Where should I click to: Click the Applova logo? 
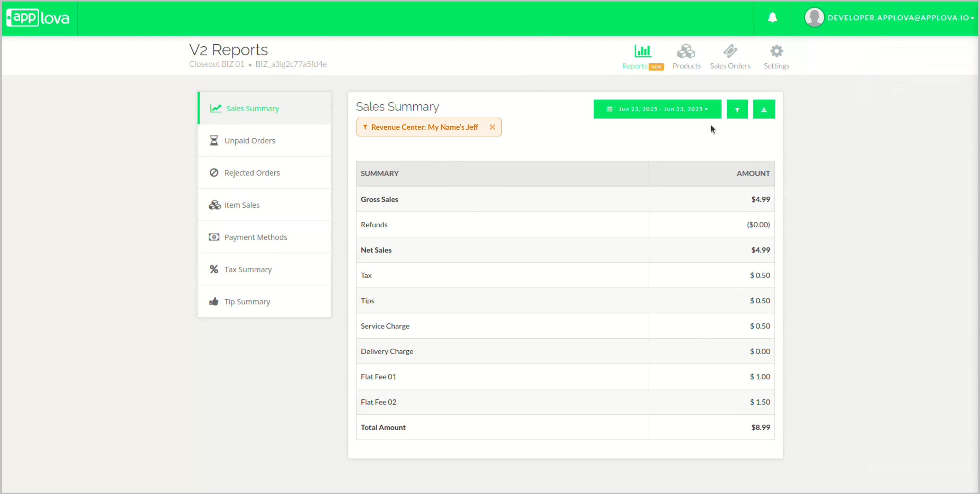point(38,18)
